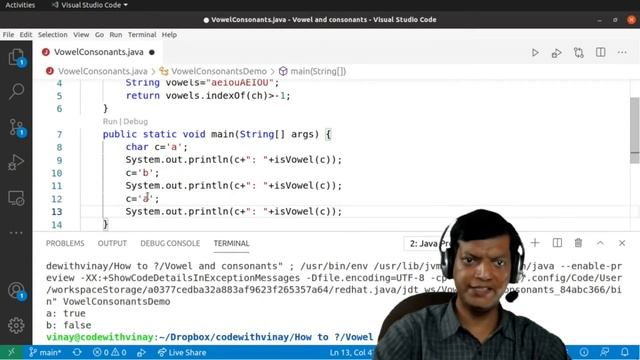Click the Run CodeLens above main
This screenshot has width=640, height=360.
tap(110, 122)
